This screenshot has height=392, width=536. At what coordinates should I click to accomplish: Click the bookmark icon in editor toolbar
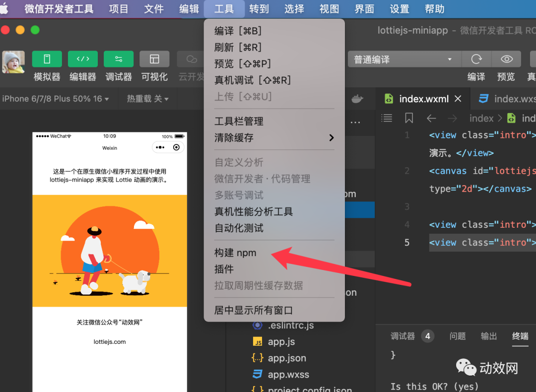click(409, 118)
